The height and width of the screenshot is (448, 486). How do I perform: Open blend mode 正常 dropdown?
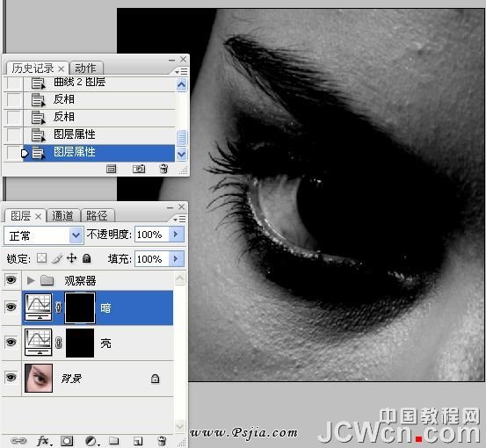pyautogui.click(x=76, y=235)
